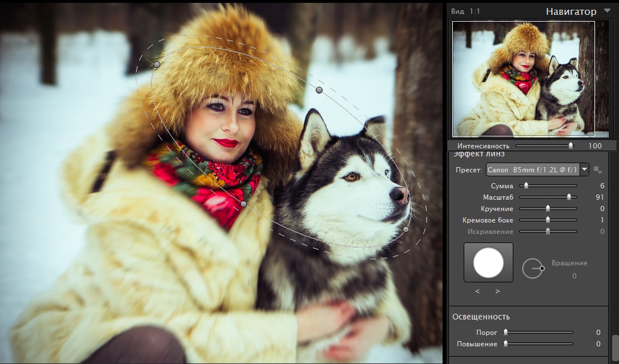The width and height of the screenshot is (619, 364).
Task: Click the Пресет dropdown arrow button
Action: (584, 169)
